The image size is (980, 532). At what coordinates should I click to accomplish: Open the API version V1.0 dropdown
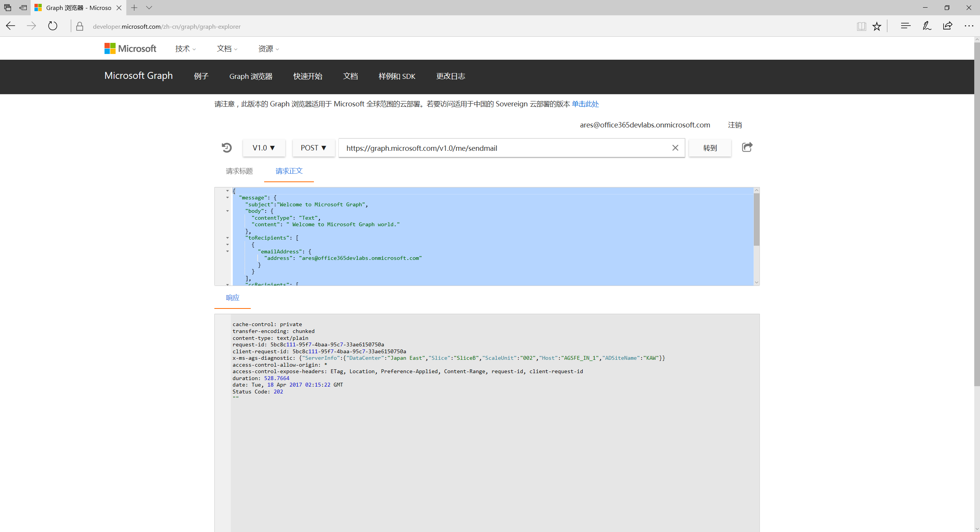coord(264,148)
